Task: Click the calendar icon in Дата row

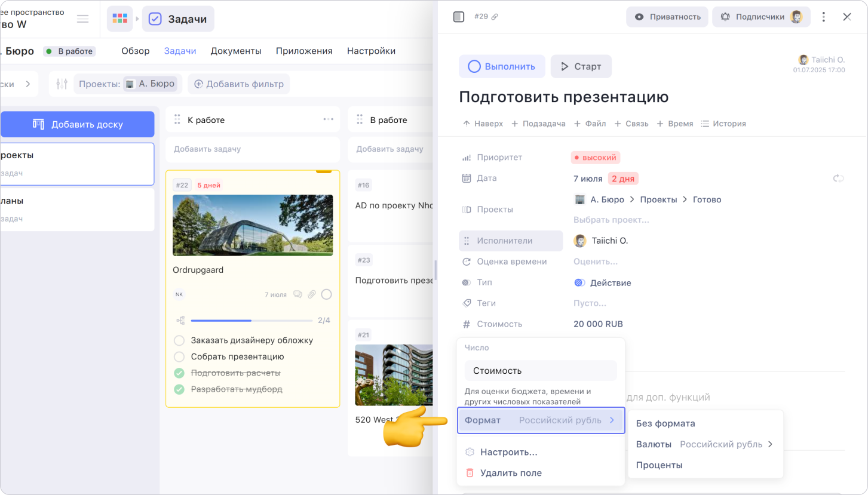Action: [467, 179]
